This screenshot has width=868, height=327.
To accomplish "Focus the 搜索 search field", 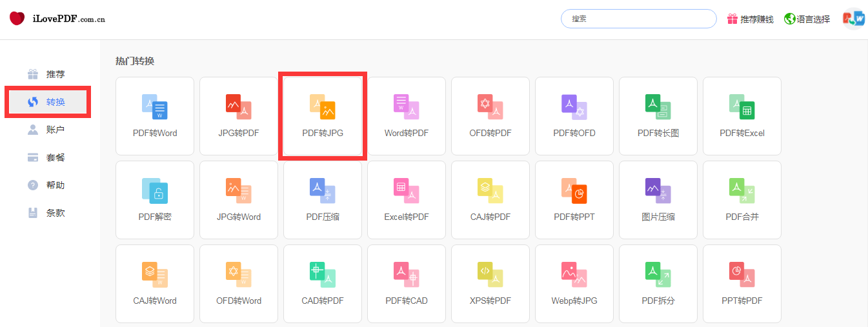I will (638, 19).
